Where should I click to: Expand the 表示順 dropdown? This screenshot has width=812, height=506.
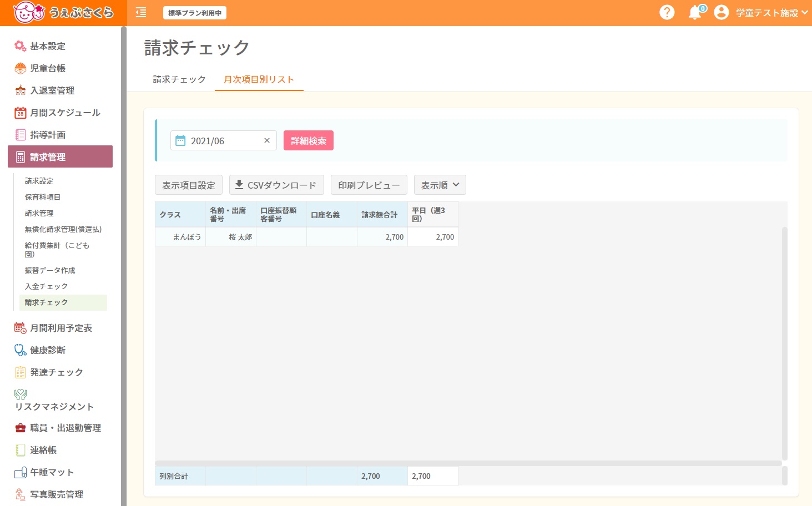point(440,185)
